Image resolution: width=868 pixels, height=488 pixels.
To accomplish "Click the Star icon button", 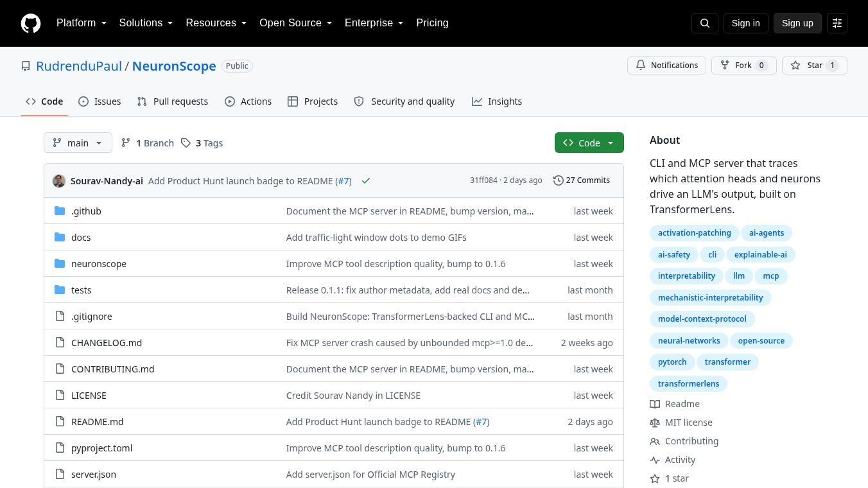I will (x=814, y=65).
